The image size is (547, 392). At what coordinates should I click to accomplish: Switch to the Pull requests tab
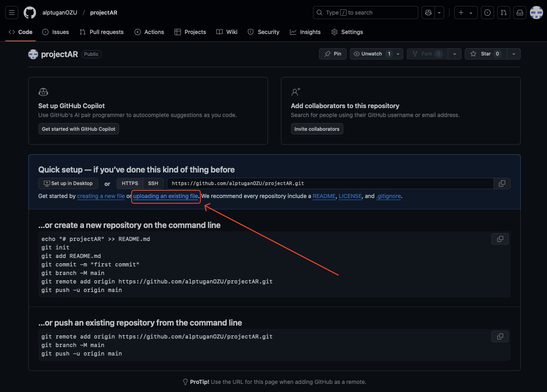pyautogui.click(x=102, y=32)
